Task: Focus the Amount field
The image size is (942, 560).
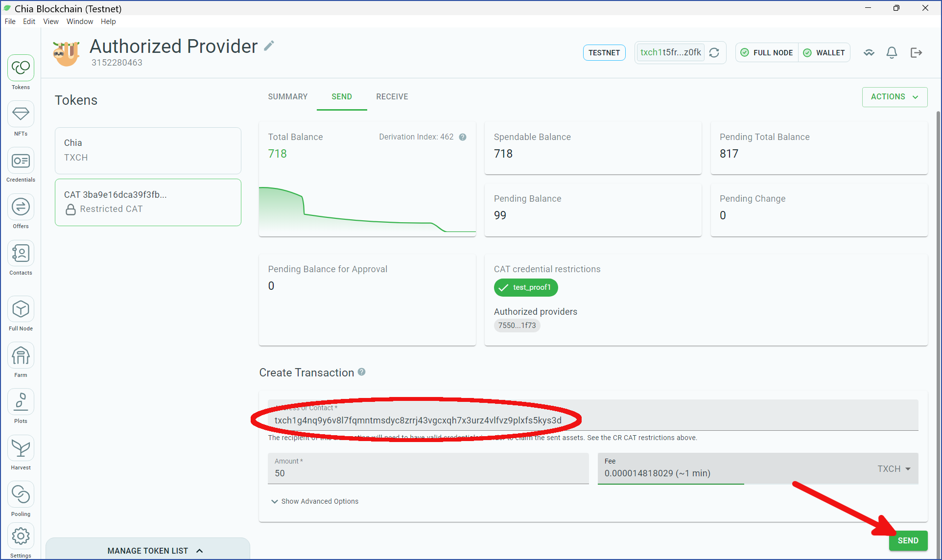Action: [428, 468]
